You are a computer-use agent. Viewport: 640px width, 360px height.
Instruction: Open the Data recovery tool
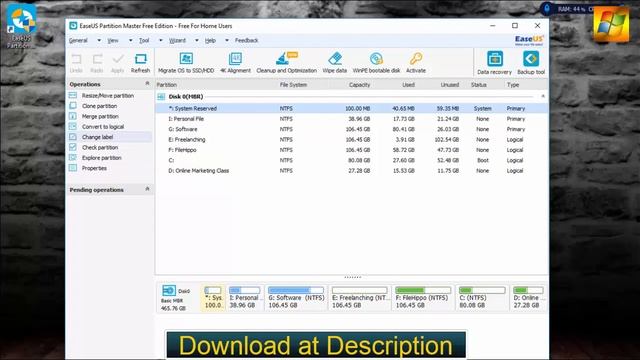(x=494, y=63)
